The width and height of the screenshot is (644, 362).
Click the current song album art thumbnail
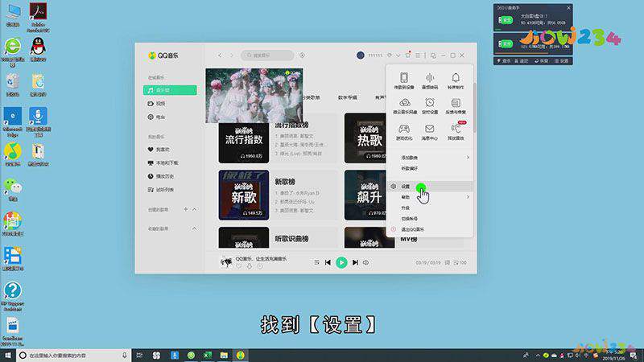[x=226, y=262]
